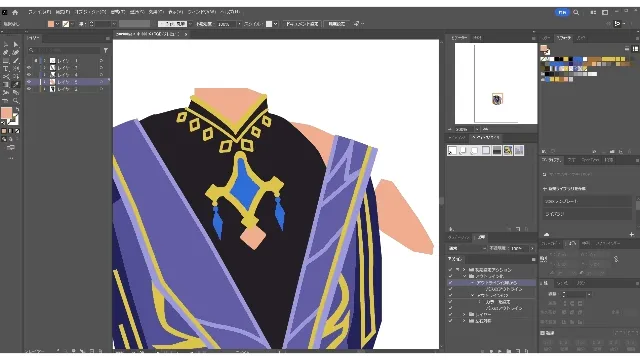Viewport: 640px width, 360px height.
Task: Click the target circle of the selected layer
Action: click(x=102, y=82)
